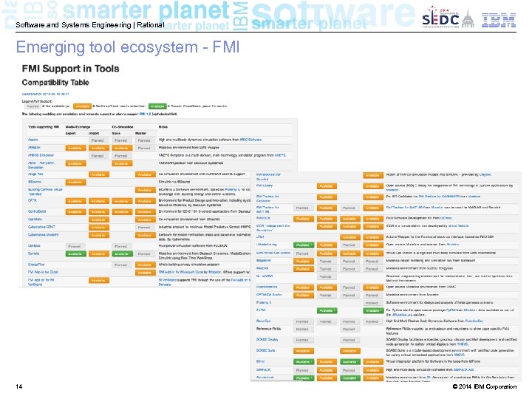Open the MapleSim tool link

pyautogui.click(x=263, y=260)
